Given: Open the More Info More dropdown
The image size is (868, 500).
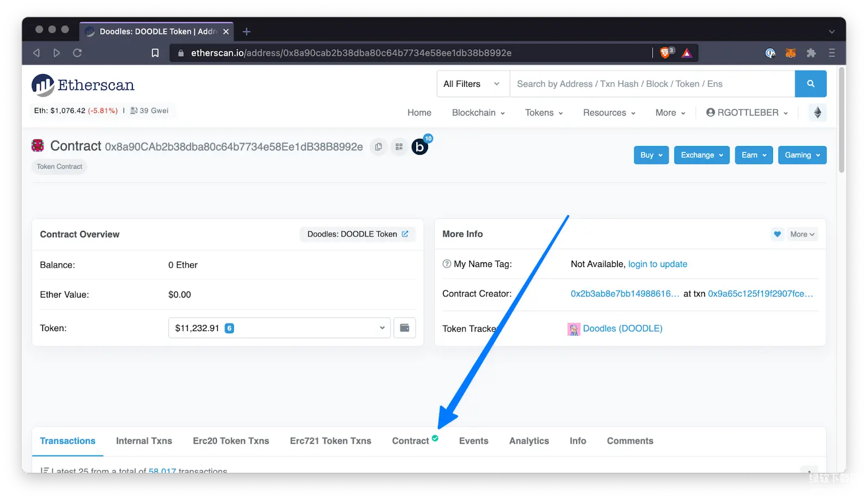Looking at the screenshot, I should [802, 234].
